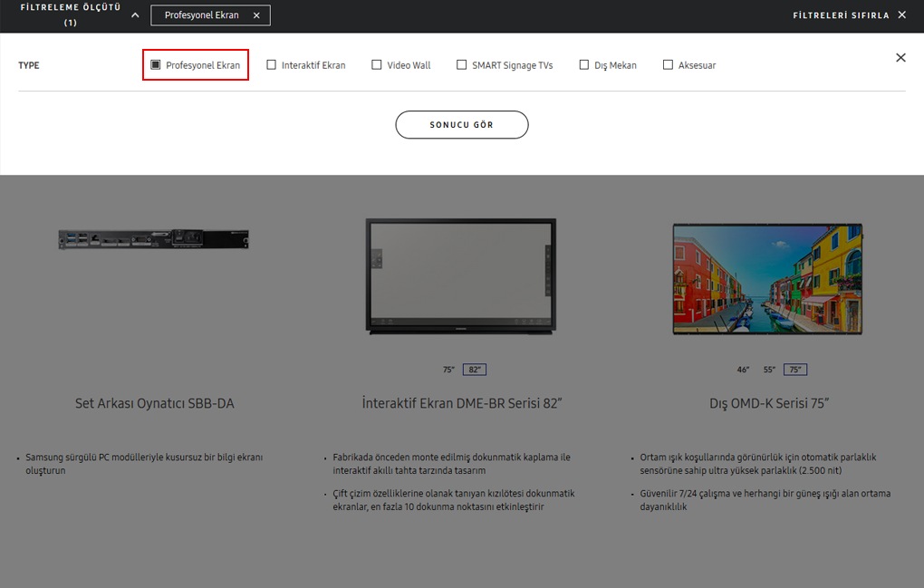Click the FİLTRELEME ÖLÇÜTÜ (1) label
924x588 pixels.
coord(70,14)
